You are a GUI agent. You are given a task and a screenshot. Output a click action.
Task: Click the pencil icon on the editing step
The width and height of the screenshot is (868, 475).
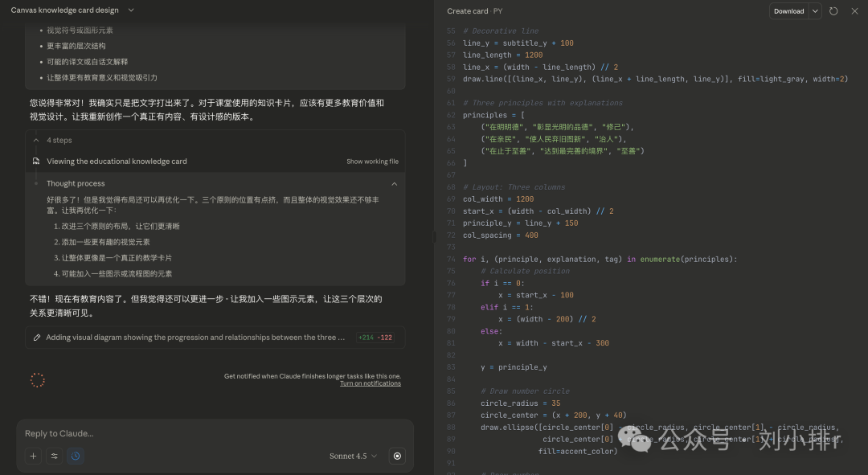pyautogui.click(x=37, y=338)
